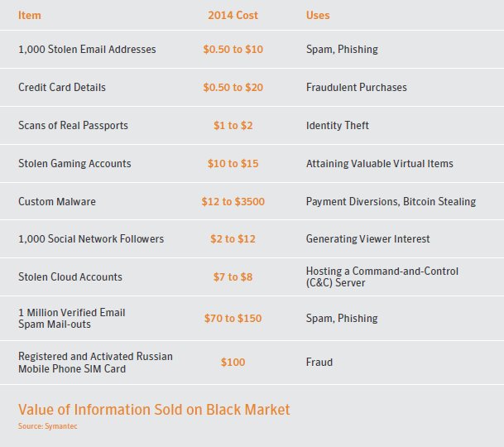This screenshot has width=504, height=447.
Task: Select Scans of Real Passports item
Action: click(73, 126)
